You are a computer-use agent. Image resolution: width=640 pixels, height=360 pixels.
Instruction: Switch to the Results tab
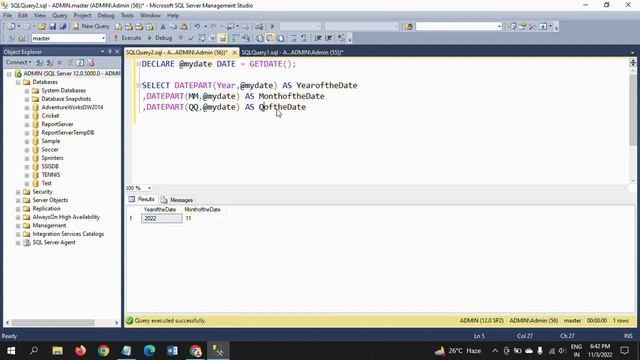click(x=142, y=199)
